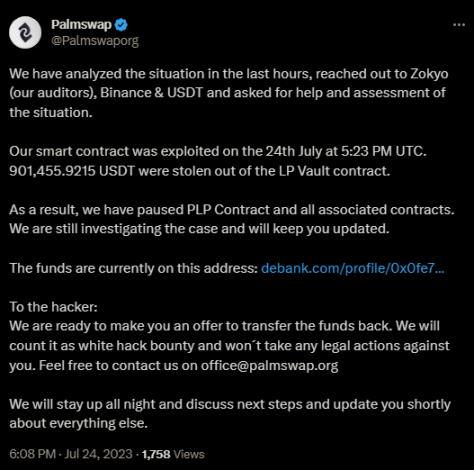Click the 6:08 PM timestamp
This screenshot has width=474, height=470.
(32, 454)
